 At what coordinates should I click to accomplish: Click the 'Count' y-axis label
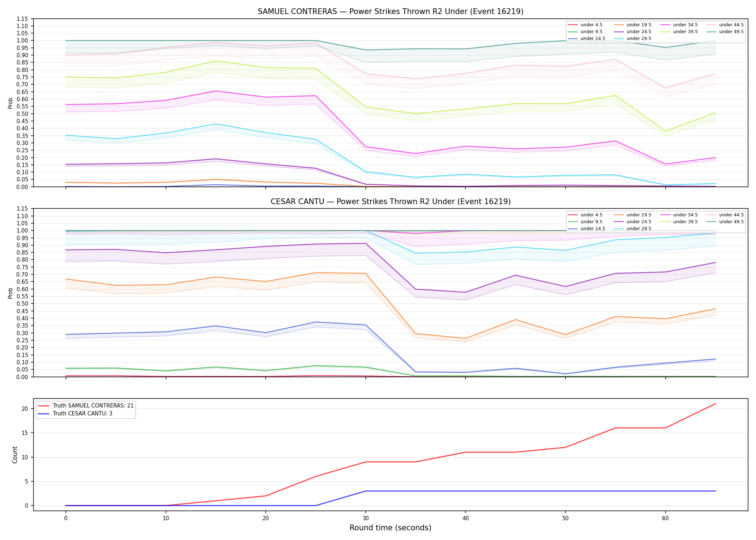click(15, 455)
